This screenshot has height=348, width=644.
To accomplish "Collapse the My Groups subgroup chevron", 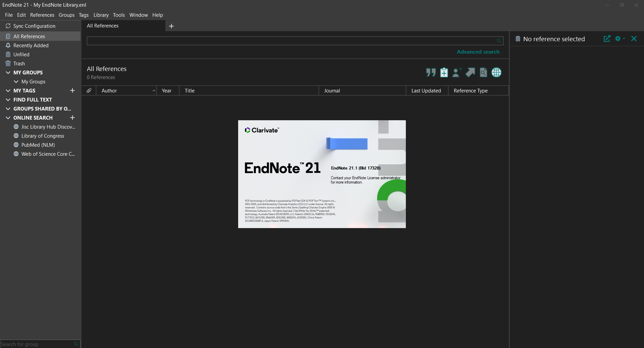I will click(x=16, y=82).
